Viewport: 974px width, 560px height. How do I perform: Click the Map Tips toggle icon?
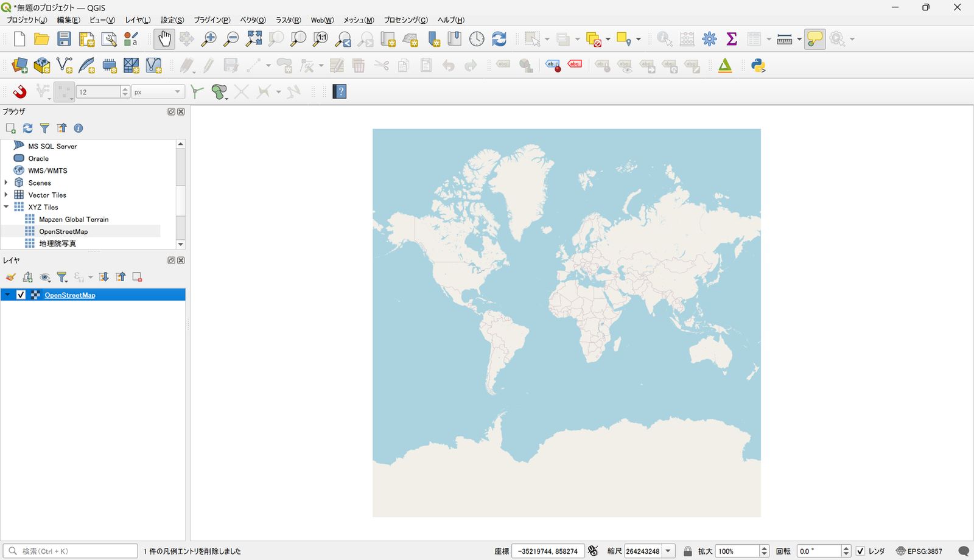[815, 39]
